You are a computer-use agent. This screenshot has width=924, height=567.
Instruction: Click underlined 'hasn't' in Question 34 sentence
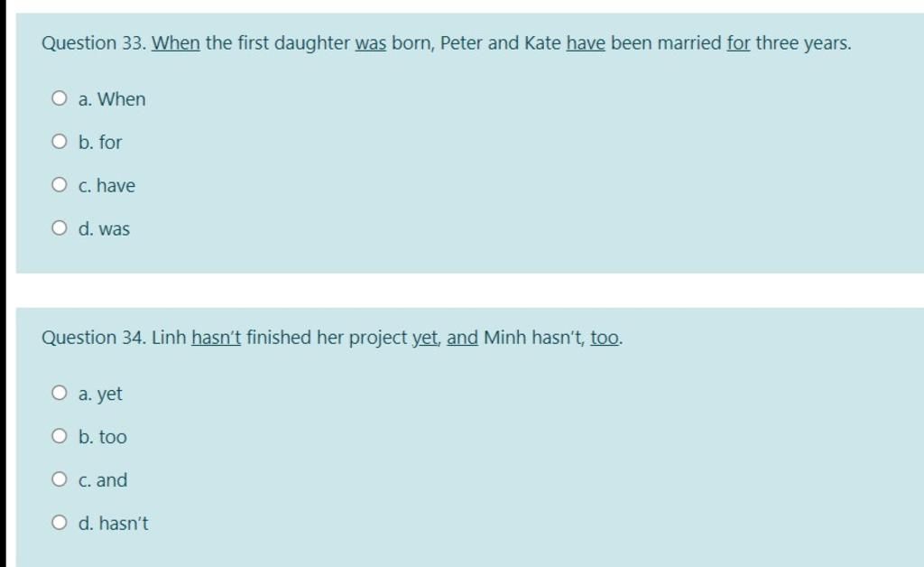tap(217, 337)
